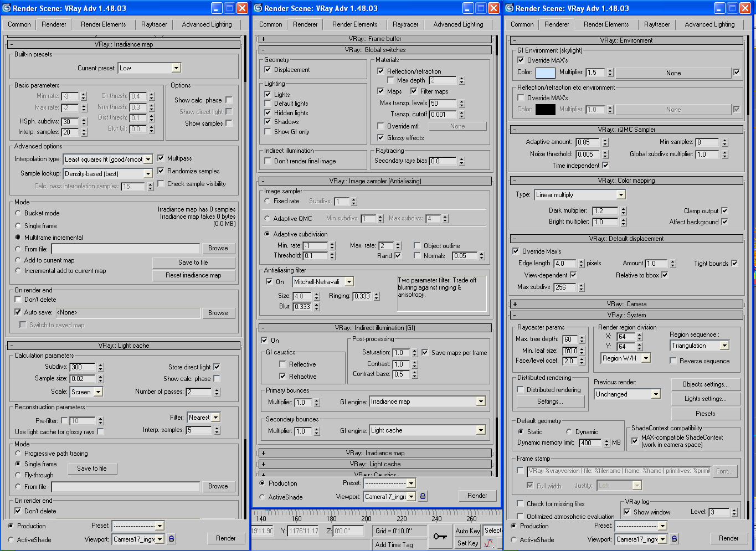Collapse the VRay:: Global switches rollout
The image size is (756, 551).
(x=375, y=50)
